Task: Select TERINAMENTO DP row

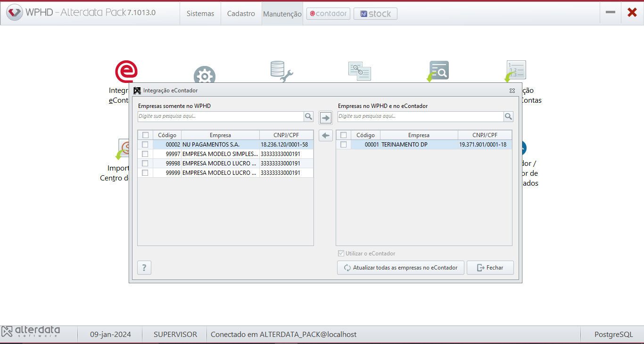Action: coord(424,145)
